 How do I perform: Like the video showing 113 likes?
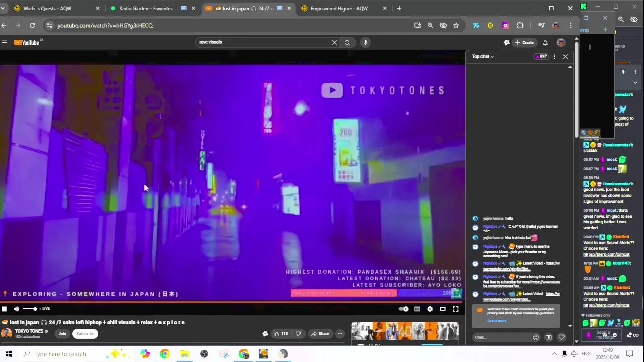pyautogui.click(x=280, y=334)
